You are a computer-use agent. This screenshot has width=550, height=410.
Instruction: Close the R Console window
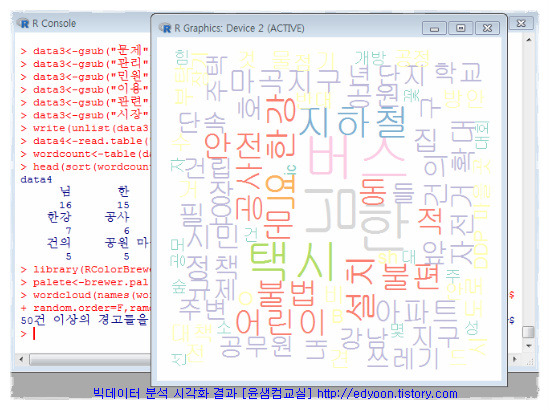click(x=521, y=23)
